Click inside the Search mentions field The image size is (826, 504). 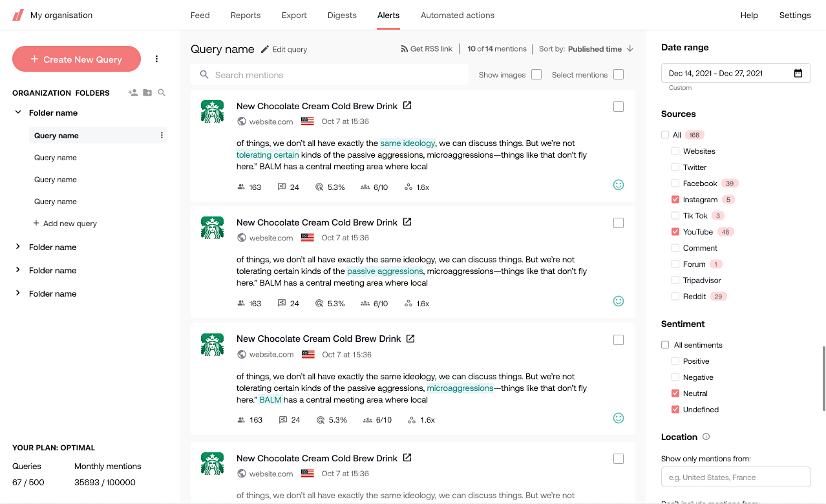click(330, 74)
